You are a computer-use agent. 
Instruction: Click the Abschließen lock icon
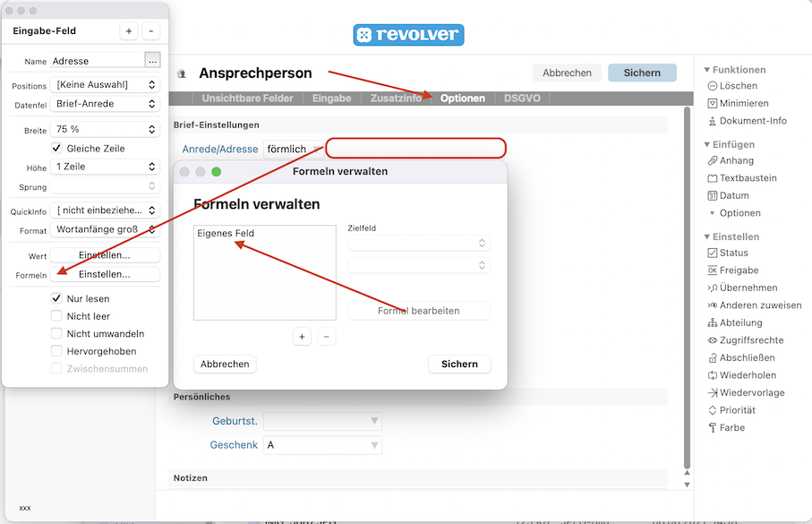click(x=713, y=357)
